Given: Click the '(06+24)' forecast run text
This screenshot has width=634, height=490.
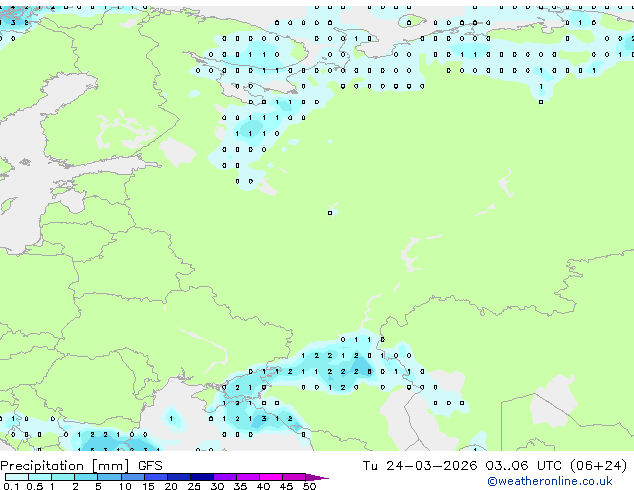Looking at the screenshot, I should pyautogui.click(x=598, y=466).
